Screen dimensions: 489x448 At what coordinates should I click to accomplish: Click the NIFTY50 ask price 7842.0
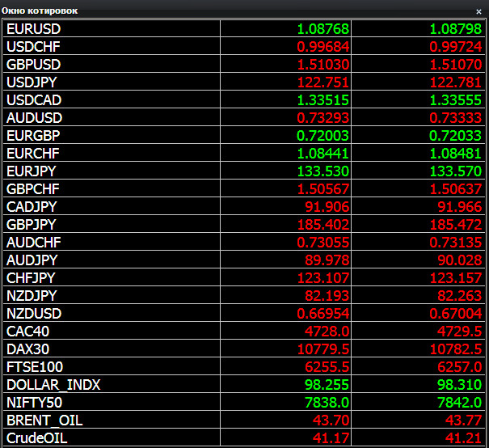[x=460, y=402]
